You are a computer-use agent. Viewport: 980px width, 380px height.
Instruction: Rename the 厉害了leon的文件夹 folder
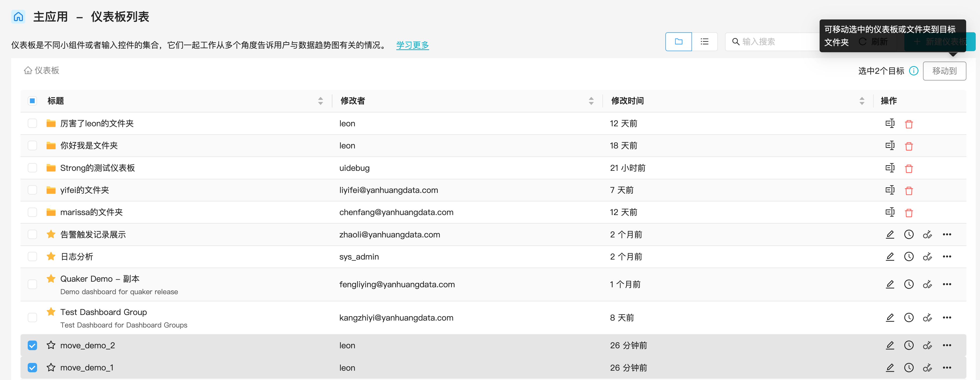click(890, 123)
